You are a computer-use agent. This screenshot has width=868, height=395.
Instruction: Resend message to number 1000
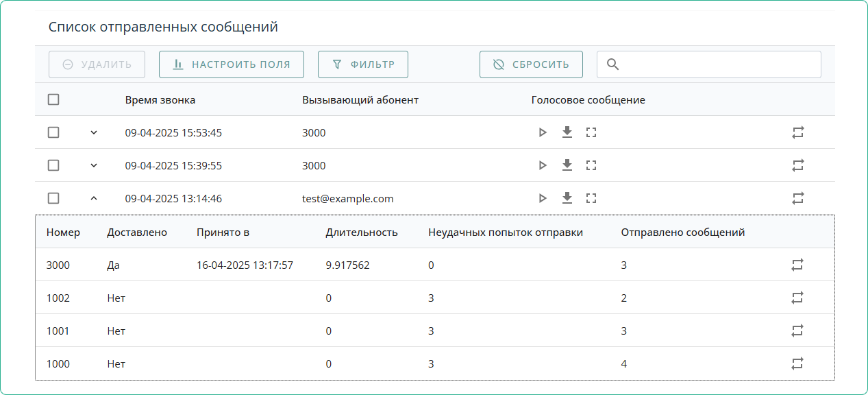pyautogui.click(x=797, y=363)
